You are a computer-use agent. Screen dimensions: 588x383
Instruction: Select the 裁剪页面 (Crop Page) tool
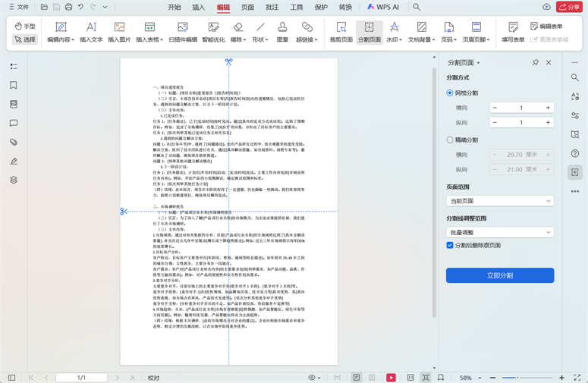tap(341, 32)
